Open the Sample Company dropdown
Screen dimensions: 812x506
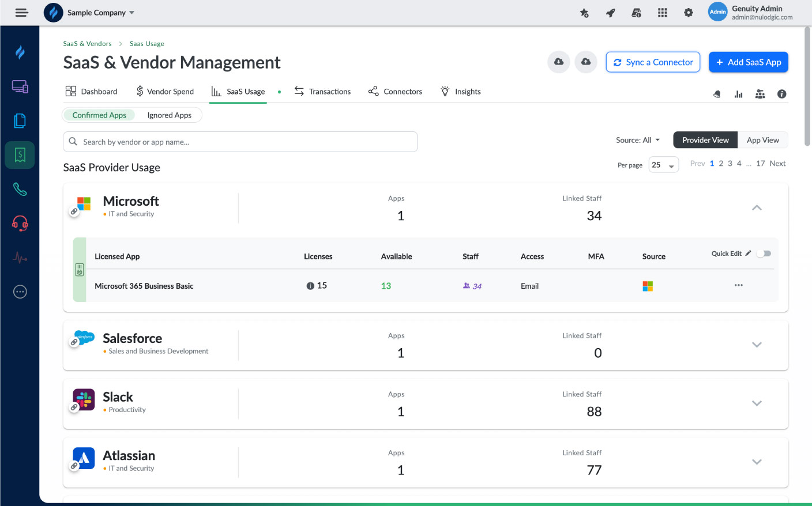[101, 13]
